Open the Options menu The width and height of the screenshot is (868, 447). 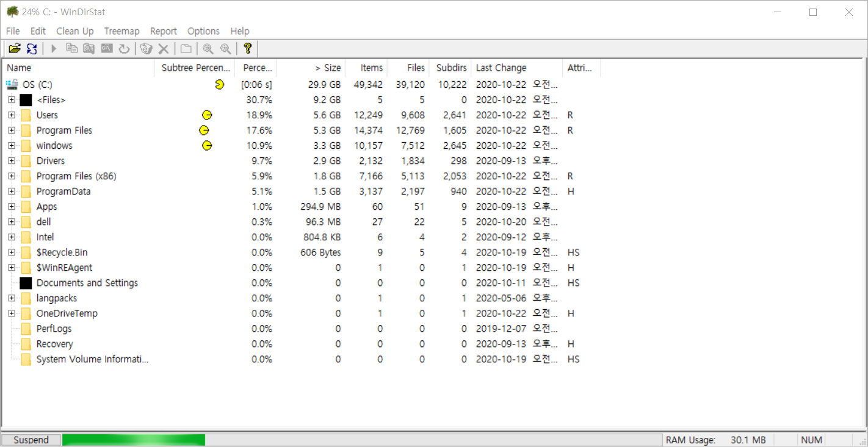(x=203, y=31)
